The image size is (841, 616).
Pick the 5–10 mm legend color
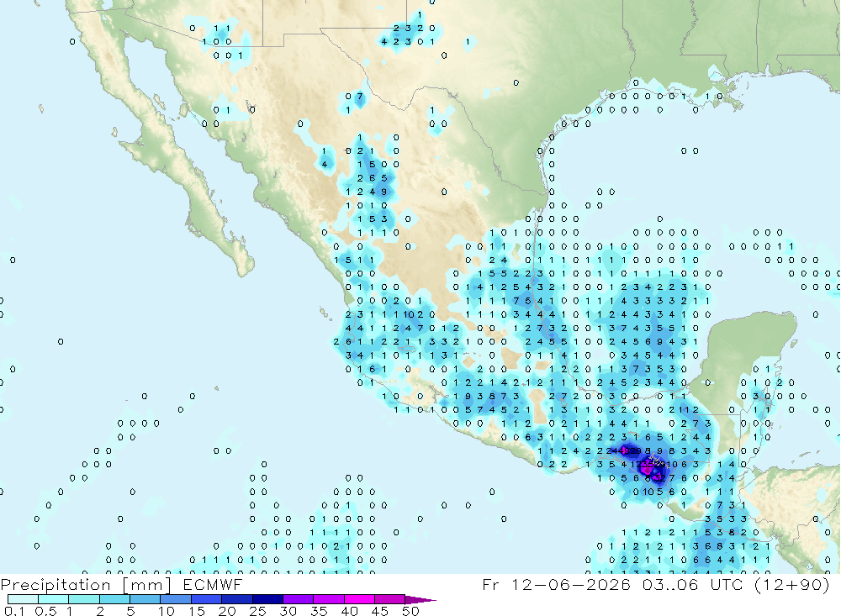point(145,599)
